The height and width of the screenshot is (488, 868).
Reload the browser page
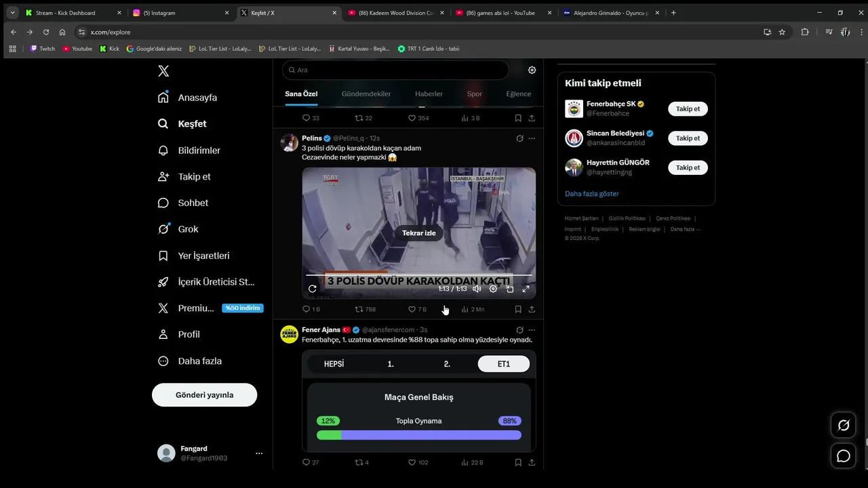[x=46, y=32]
